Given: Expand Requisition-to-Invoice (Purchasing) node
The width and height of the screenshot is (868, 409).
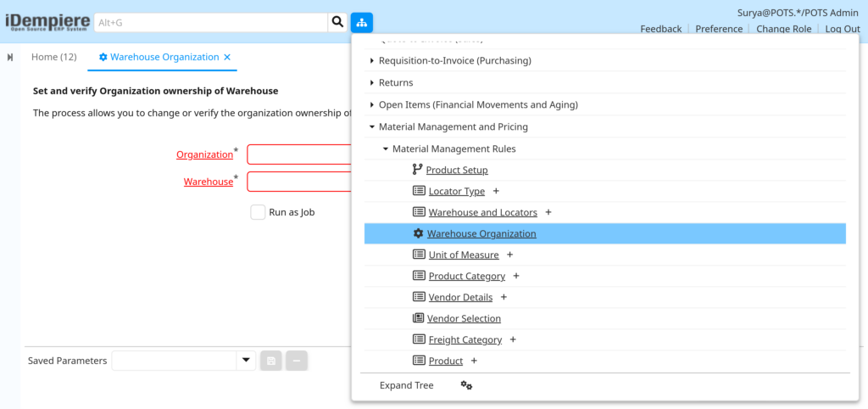Looking at the screenshot, I should pos(372,60).
